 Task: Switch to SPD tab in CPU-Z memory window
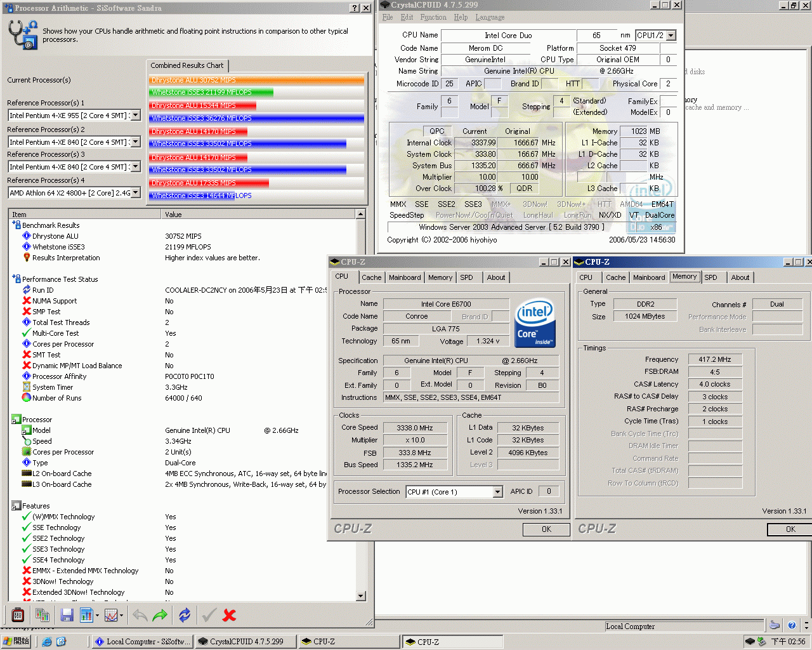710,277
